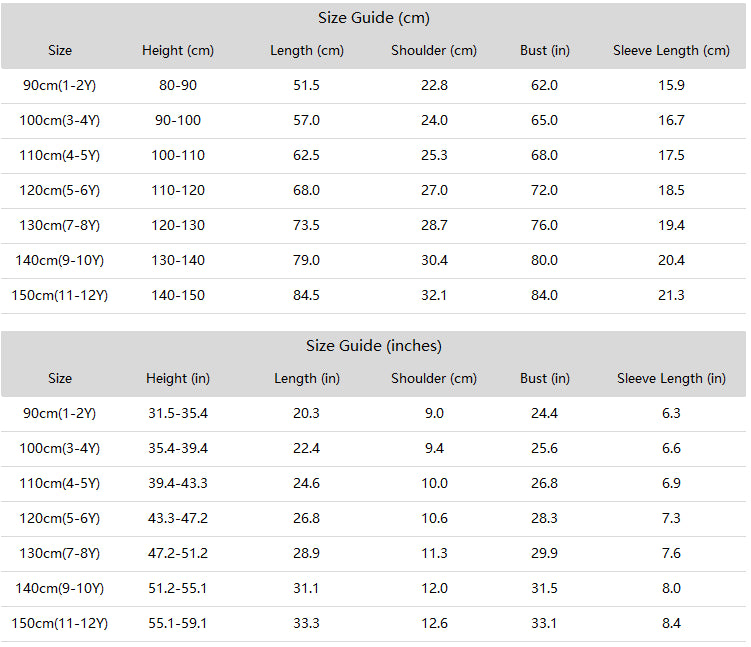Viewport: 751px width, 647px height.
Task: Click the height value 31.5-35.4
Action: coord(178,413)
